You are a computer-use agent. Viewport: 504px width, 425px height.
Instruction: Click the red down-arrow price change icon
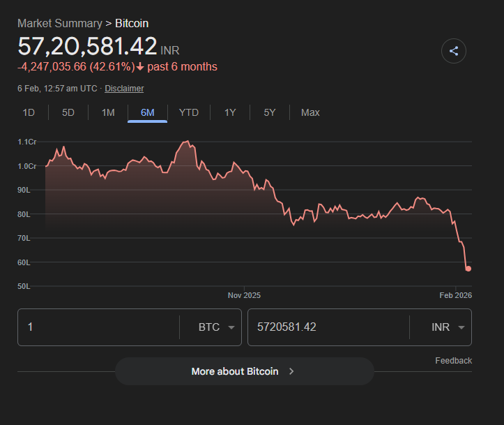(140, 67)
